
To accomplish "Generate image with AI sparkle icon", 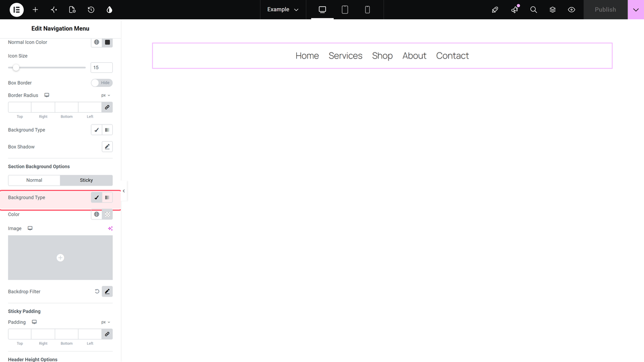I will point(110,228).
